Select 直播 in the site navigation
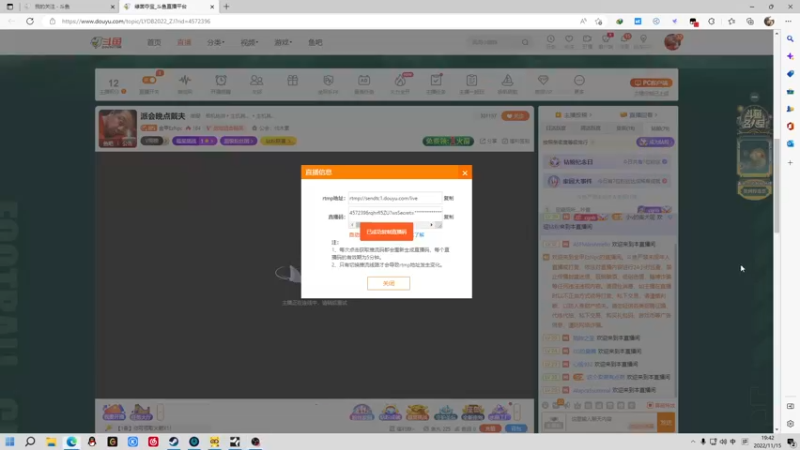 pos(184,42)
